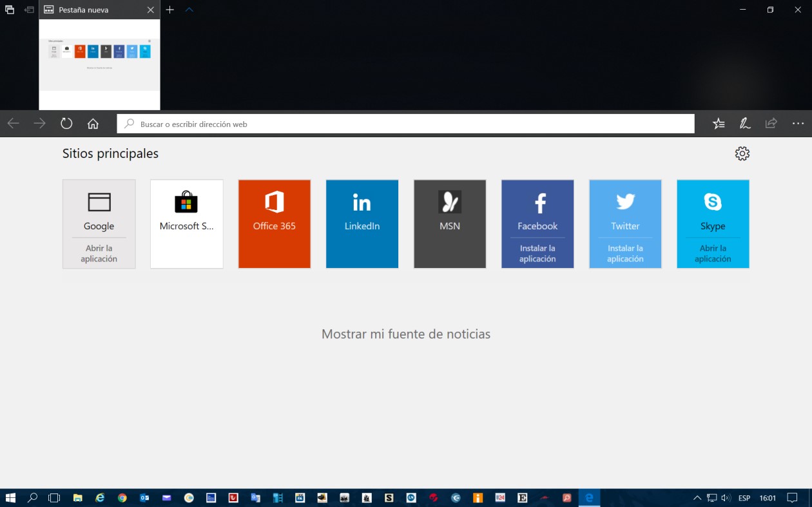Image resolution: width=812 pixels, height=507 pixels.
Task: Set these tabs aside icon
Action: click(29, 10)
